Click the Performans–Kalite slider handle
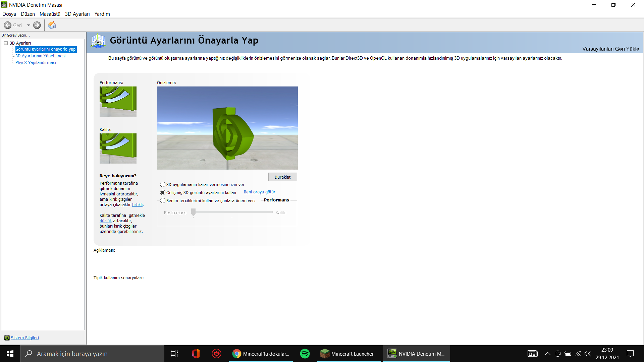 coord(193,212)
